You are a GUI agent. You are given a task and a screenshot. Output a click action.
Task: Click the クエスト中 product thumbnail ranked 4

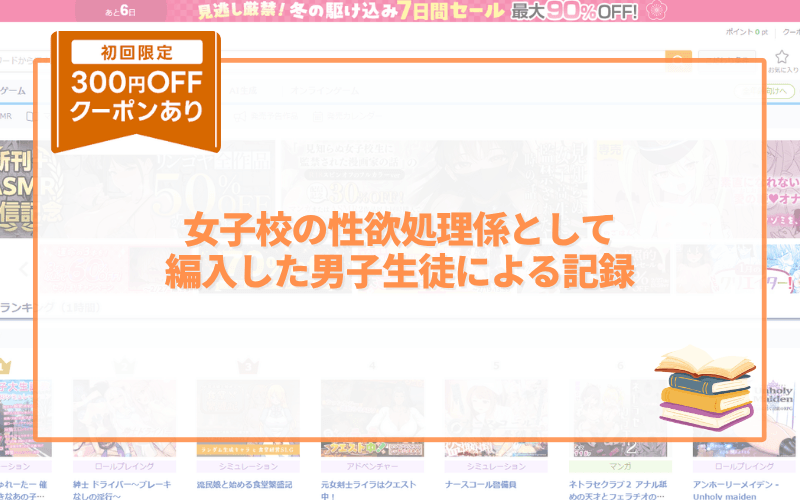click(372, 418)
